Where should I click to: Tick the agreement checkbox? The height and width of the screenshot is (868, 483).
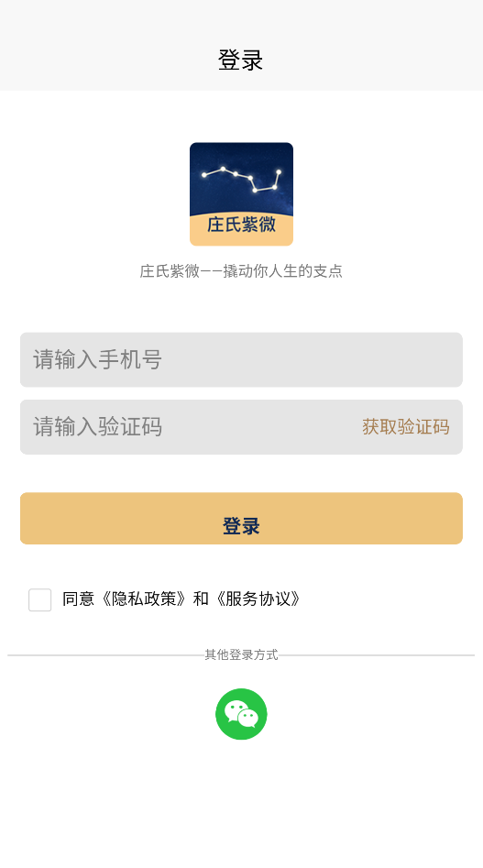39,600
